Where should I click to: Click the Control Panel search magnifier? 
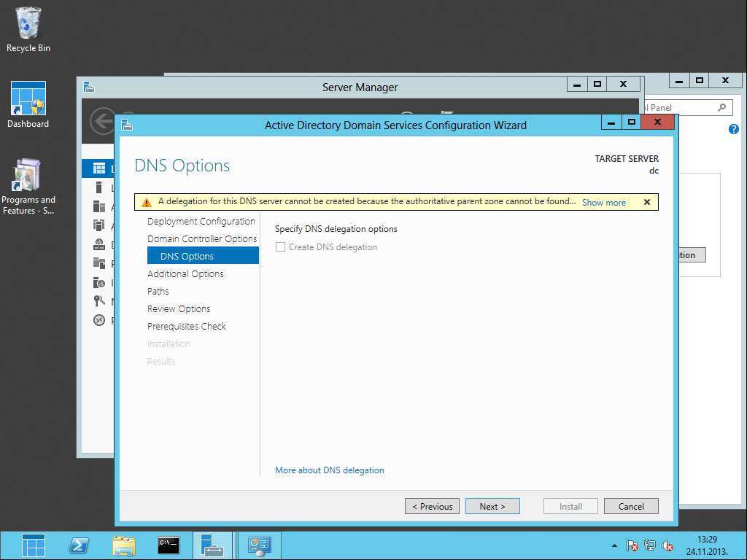pyautogui.click(x=721, y=108)
